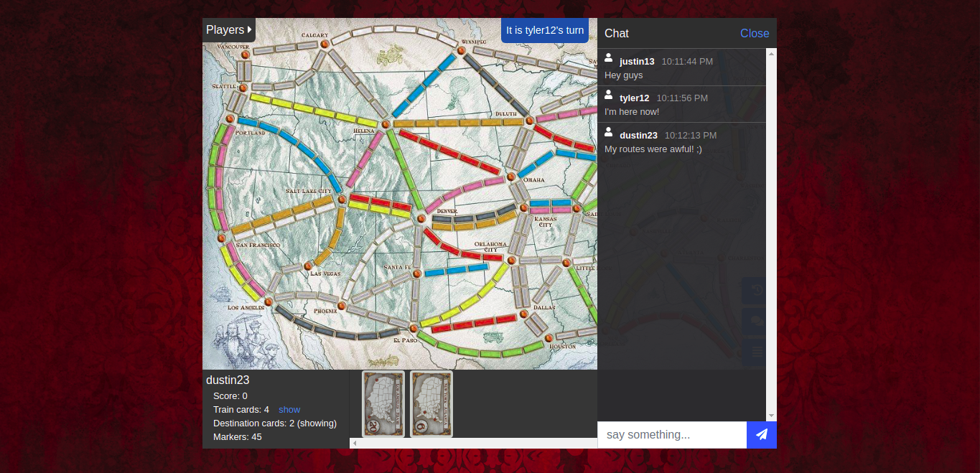
Task: Click the Los Angeles city marker
Action: click(x=269, y=302)
